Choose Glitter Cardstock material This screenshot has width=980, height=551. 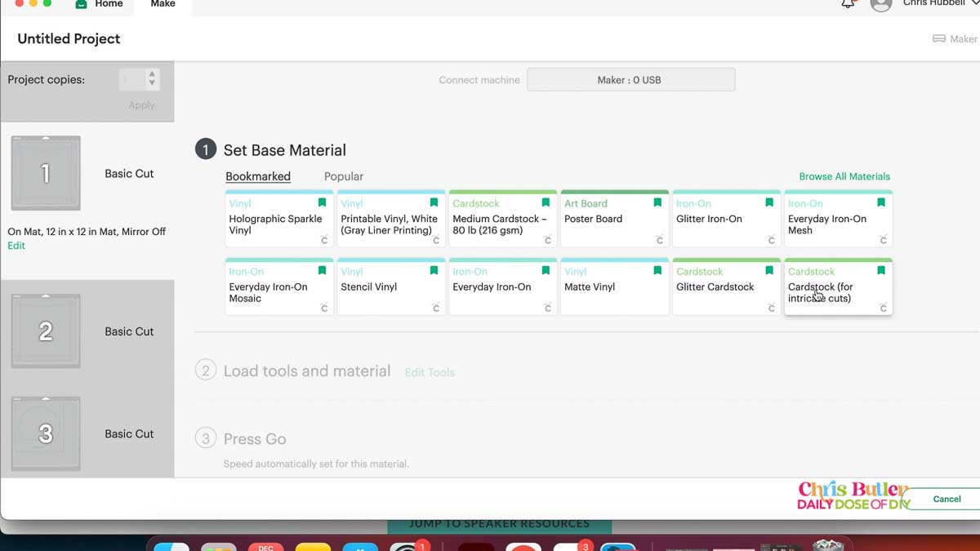tap(726, 287)
